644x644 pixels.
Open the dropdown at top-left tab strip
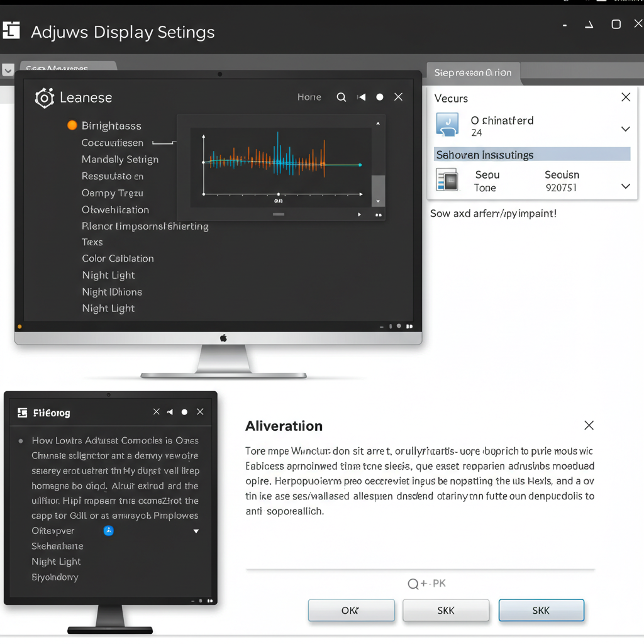tap(8, 70)
